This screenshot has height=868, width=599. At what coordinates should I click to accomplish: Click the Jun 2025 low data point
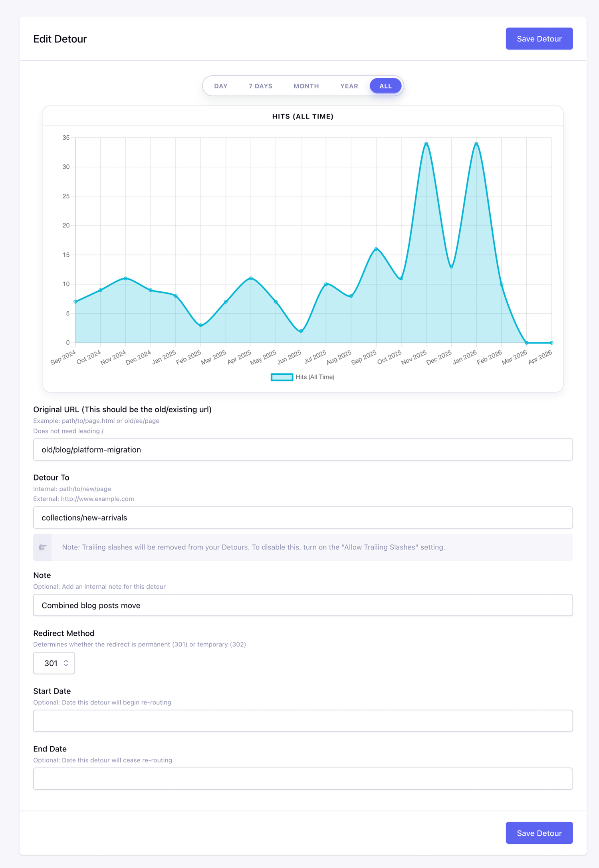(301, 331)
